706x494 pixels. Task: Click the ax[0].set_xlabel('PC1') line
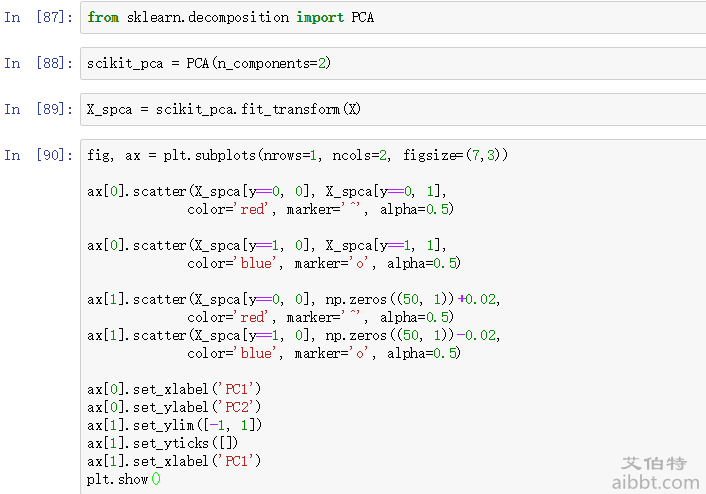click(174, 389)
